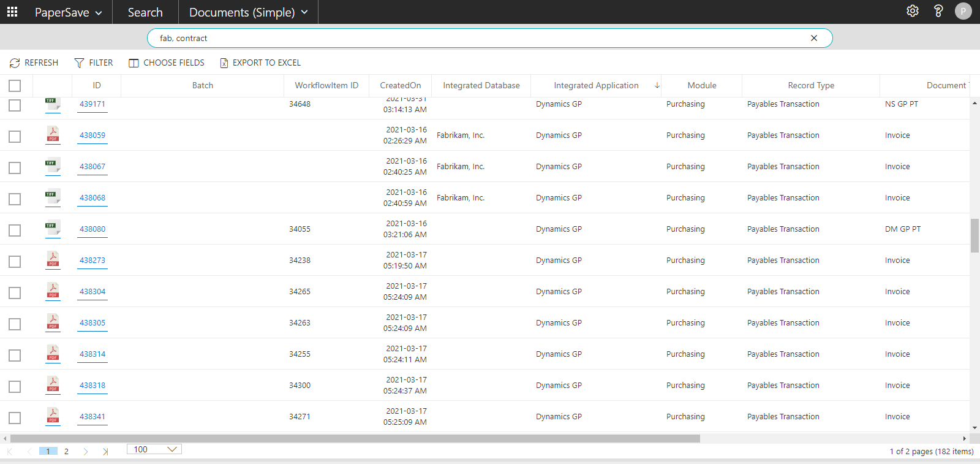Image resolution: width=980 pixels, height=464 pixels.
Task: Open document link 438304
Action: pos(92,292)
